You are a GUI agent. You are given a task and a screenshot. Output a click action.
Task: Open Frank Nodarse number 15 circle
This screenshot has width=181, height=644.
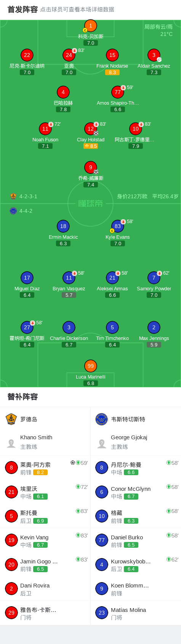pyautogui.click(x=112, y=55)
